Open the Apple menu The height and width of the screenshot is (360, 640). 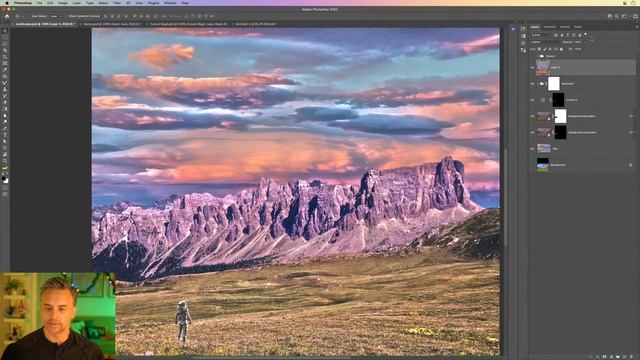pos(7,3)
